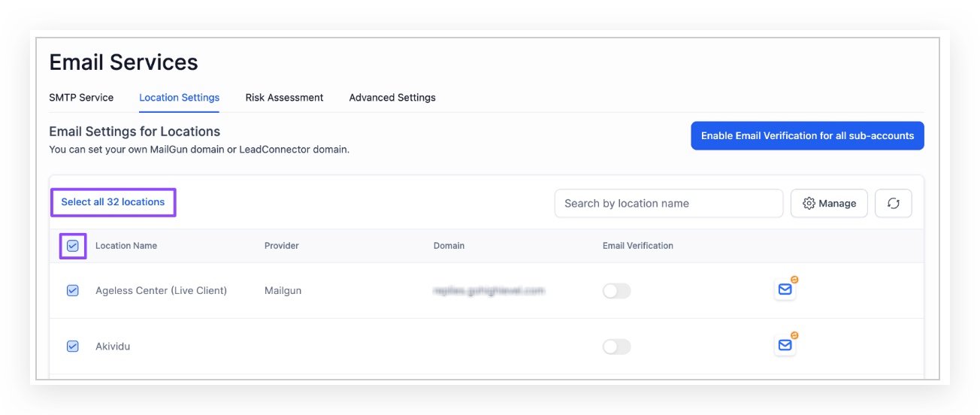
Task: Click the email icon for Ageless Center
Action: (x=785, y=289)
